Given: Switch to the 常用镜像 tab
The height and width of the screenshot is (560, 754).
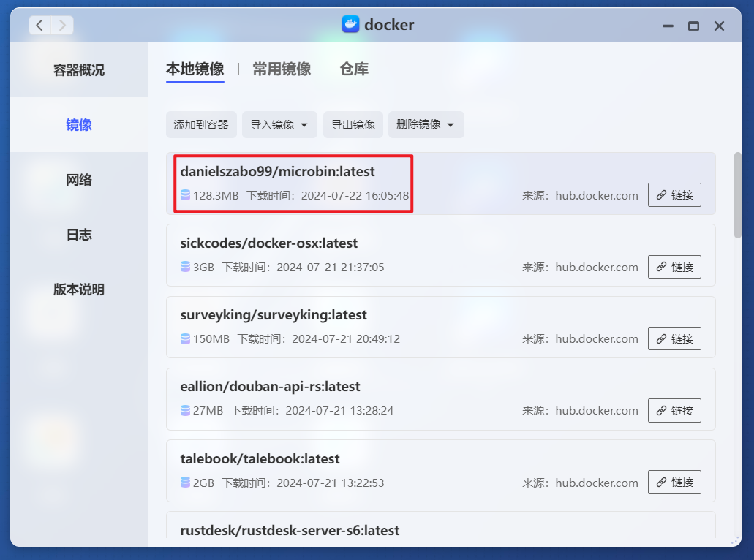Looking at the screenshot, I should point(282,69).
